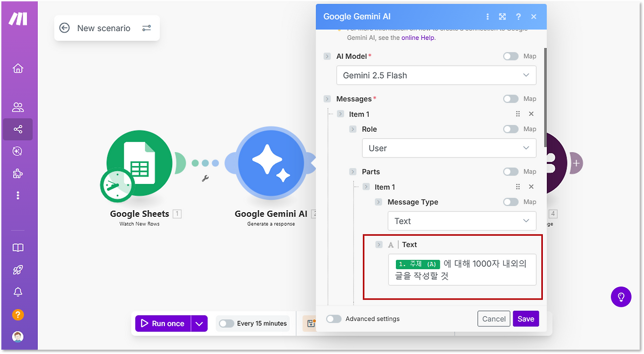Click the Google Sheets module label
644x354 pixels.
coord(139,214)
